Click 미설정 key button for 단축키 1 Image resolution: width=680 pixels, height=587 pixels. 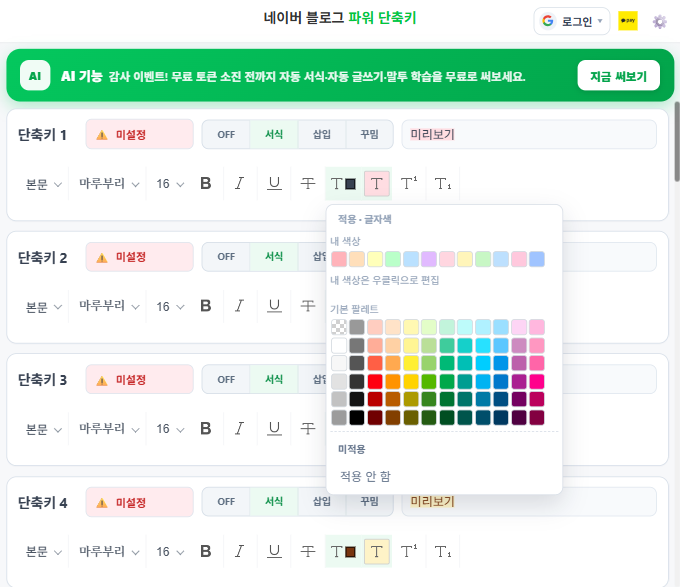tap(139, 134)
